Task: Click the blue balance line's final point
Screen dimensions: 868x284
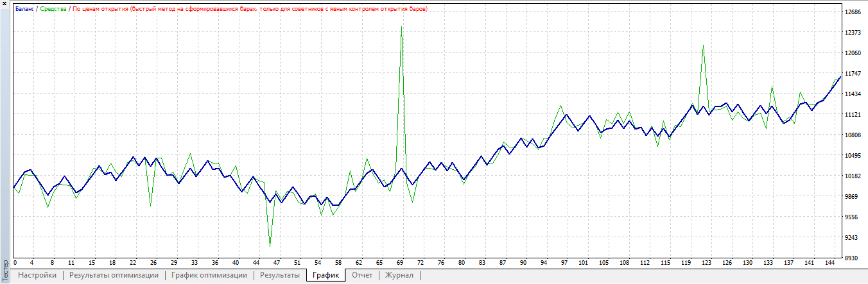Action: 840,77
